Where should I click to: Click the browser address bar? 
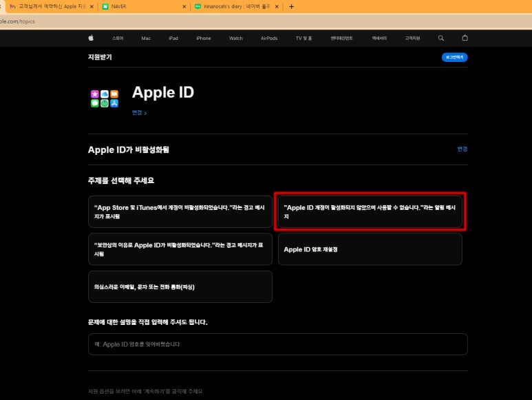point(266,21)
